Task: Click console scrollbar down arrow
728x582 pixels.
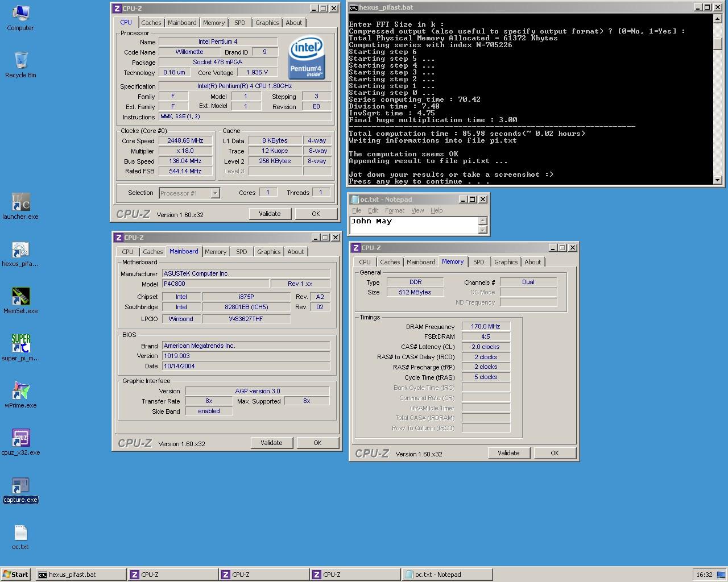Action: [717, 180]
